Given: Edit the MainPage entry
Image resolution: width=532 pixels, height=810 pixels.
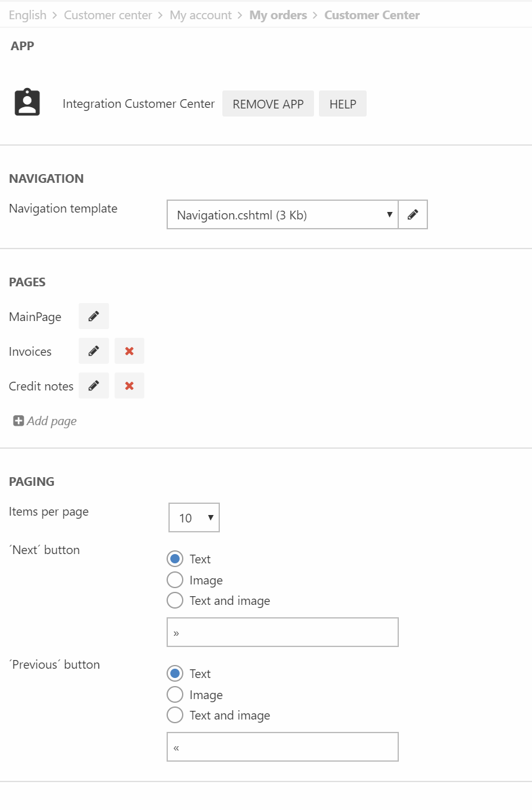Looking at the screenshot, I should [x=94, y=316].
